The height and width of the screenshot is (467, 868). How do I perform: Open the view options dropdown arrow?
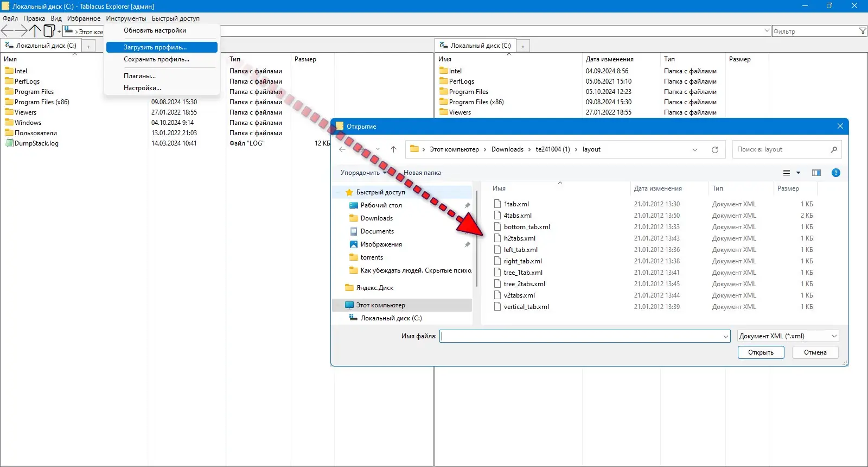(x=798, y=173)
